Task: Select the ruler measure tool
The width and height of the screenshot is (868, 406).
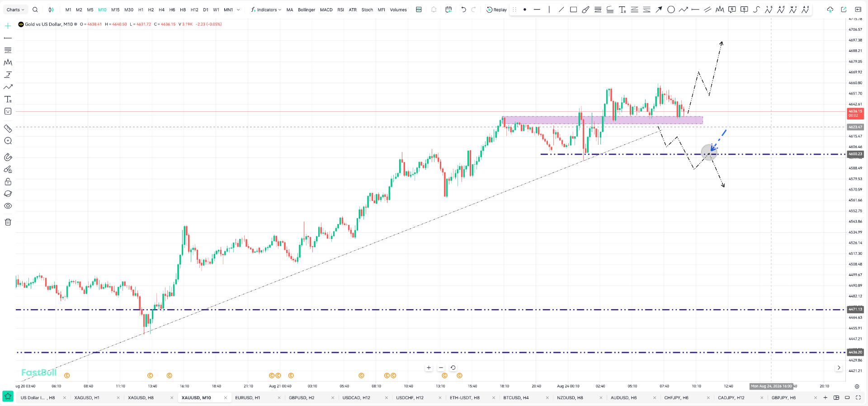Action: pyautogui.click(x=8, y=129)
